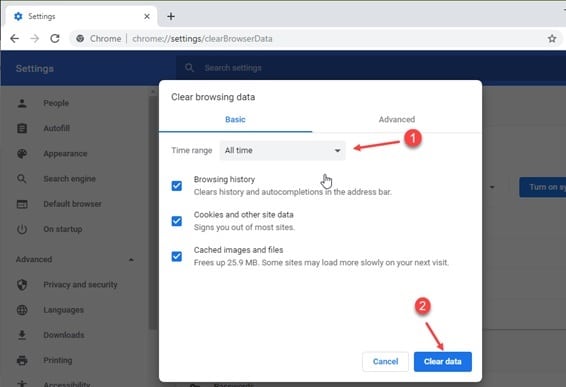
Task: Click the Turn on sync button
Action: [542, 187]
